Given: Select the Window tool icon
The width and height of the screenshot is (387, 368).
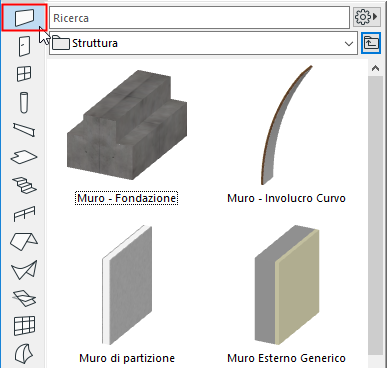Looking at the screenshot, I should coord(24,74).
